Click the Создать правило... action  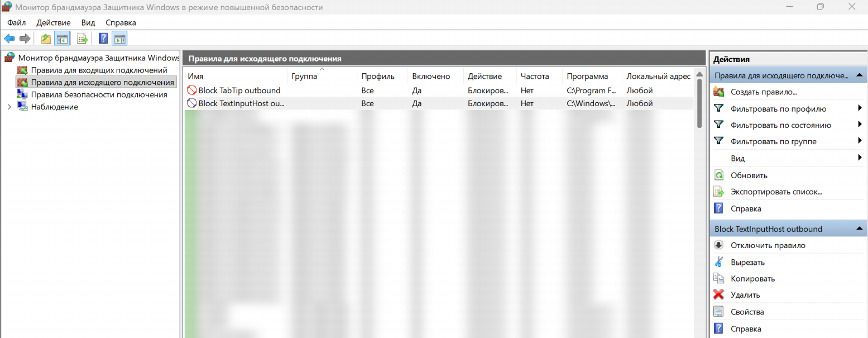pyautogui.click(x=764, y=92)
